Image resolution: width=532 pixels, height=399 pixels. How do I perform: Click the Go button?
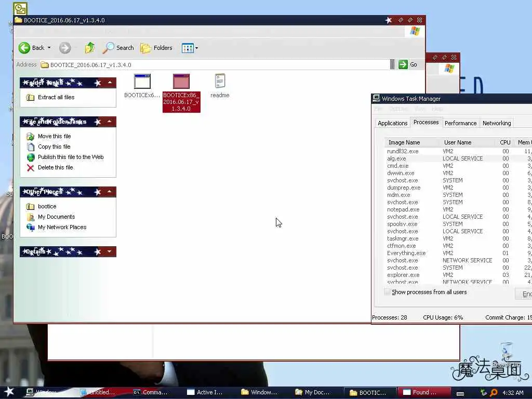pyautogui.click(x=408, y=64)
